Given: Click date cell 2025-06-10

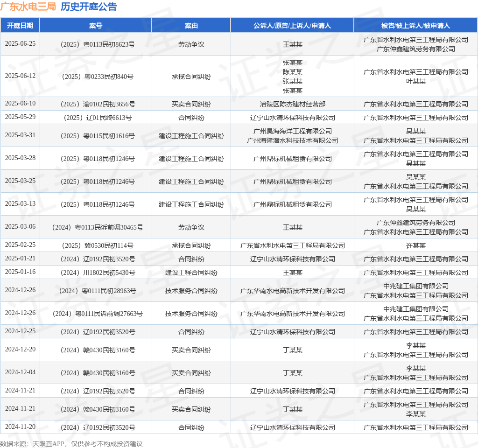Looking at the screenshot, I should click(20, 104).
